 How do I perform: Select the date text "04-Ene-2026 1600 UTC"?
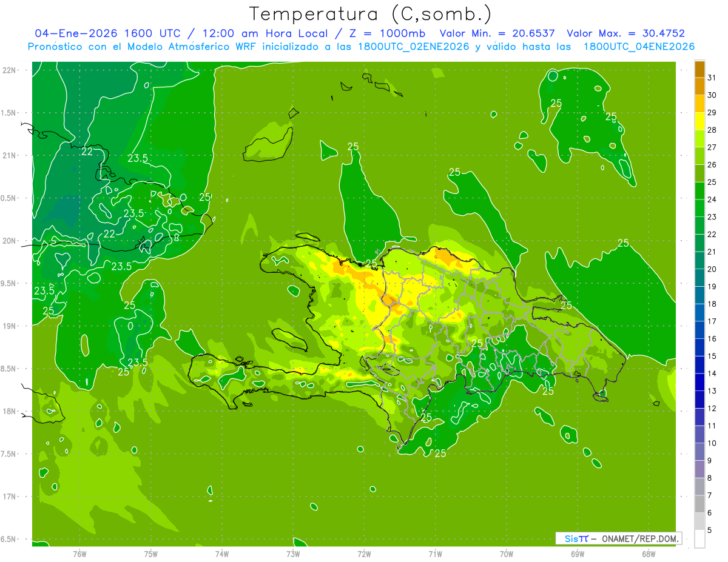click(x=107, y=33)
